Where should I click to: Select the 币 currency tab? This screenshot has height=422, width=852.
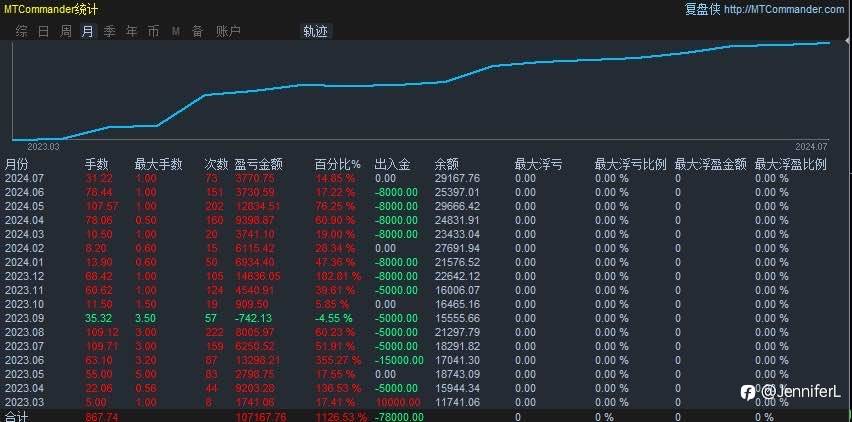coord(153,32)
